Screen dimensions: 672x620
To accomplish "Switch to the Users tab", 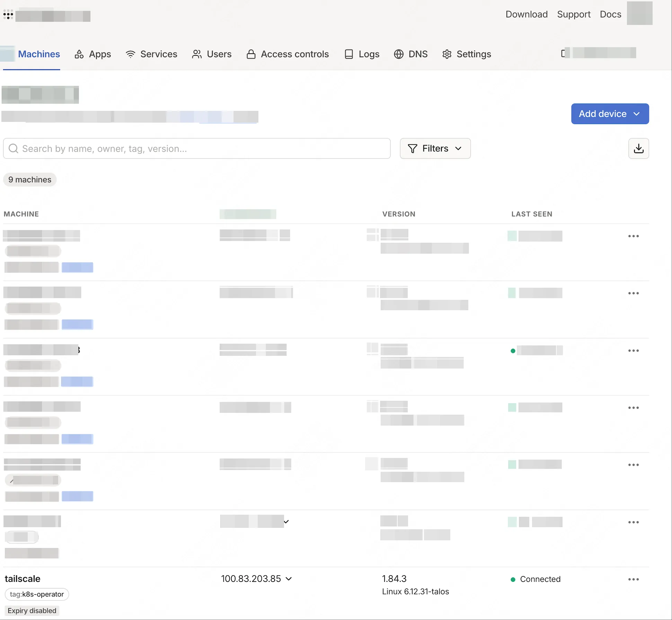I will [212, 54].
